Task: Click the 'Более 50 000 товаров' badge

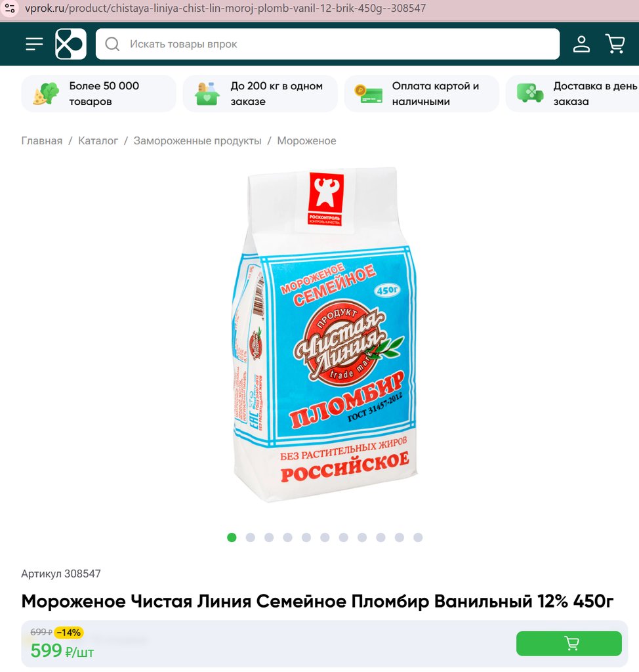Action: 98,94
